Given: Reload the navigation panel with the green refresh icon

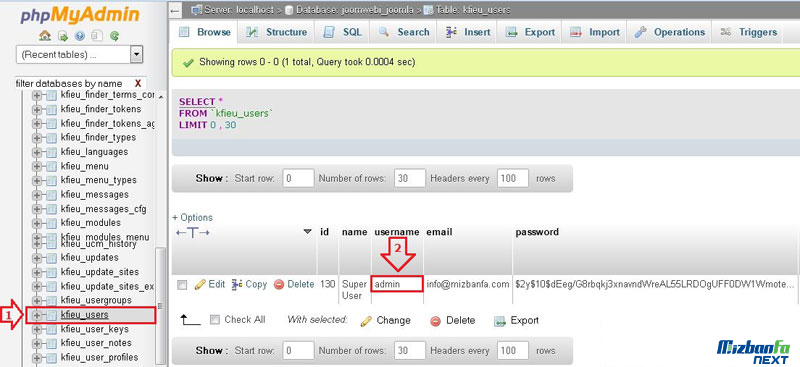Looking at the screenshot, I should click(115, 36).
